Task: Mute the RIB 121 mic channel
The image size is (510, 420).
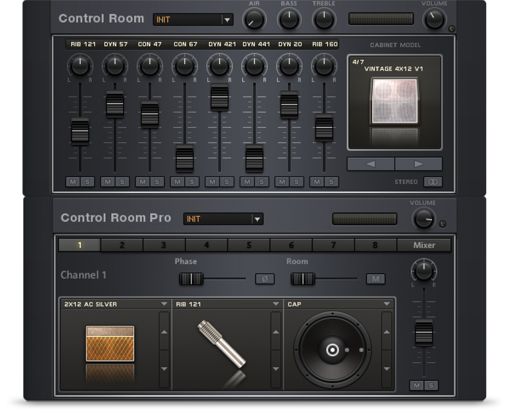Action: (73, 182)
